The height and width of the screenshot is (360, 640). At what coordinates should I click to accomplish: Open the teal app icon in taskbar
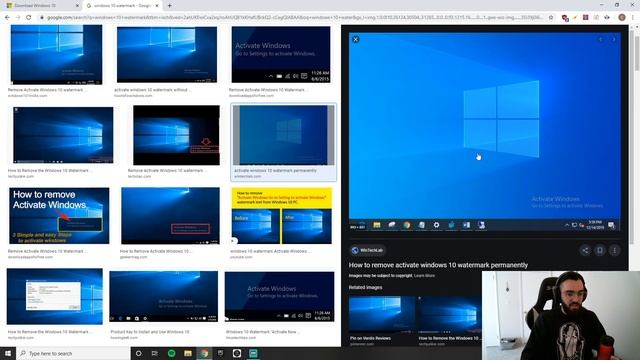click(253, 353)
